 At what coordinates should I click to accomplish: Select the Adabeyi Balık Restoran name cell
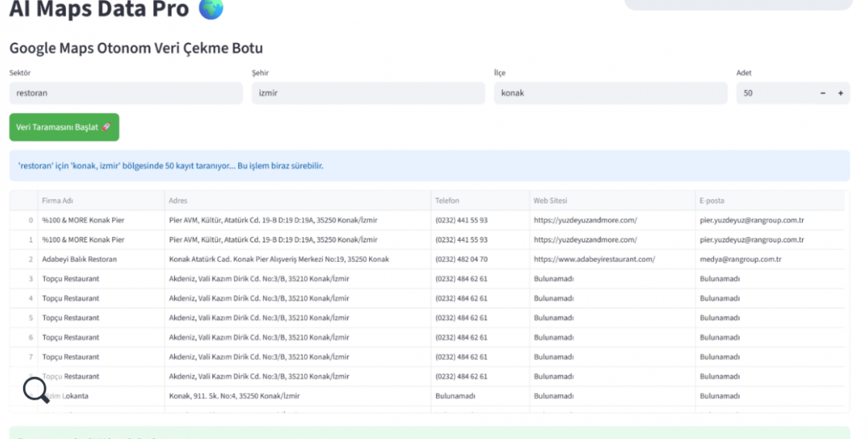pos(80,259)
